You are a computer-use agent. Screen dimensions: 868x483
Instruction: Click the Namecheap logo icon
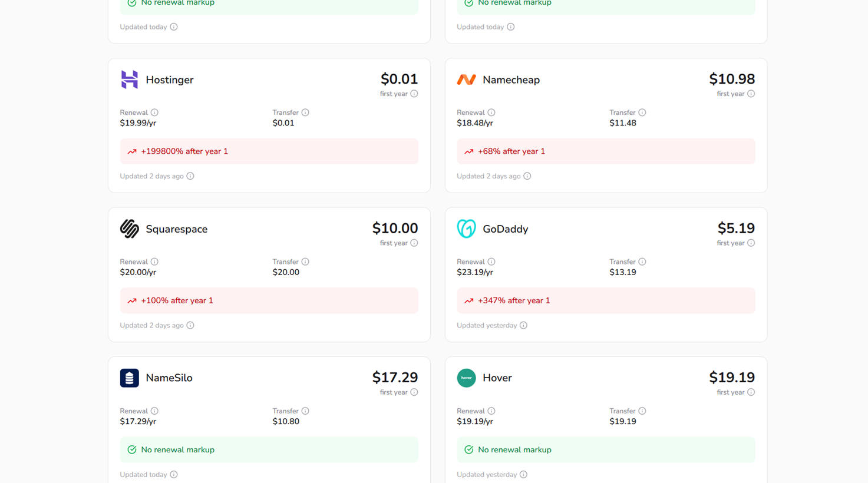point(466,80)
